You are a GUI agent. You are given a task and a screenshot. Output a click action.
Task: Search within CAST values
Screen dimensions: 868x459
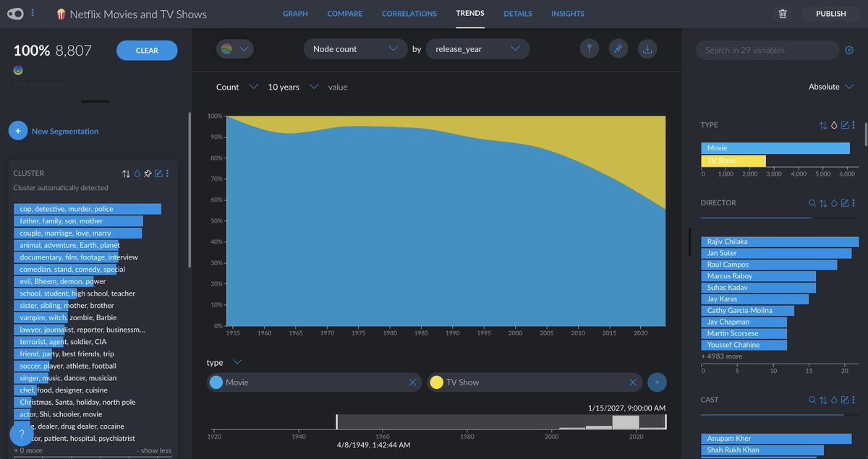tap(812, 400)
